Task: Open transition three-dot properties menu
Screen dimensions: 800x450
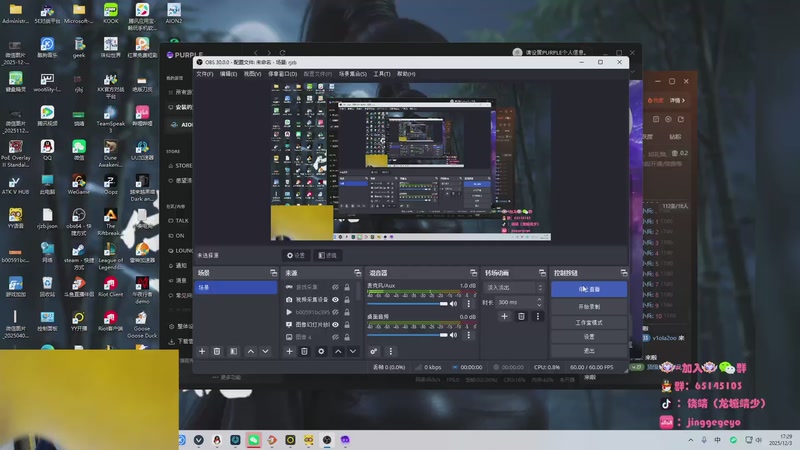Action: (x=537, y=316)
